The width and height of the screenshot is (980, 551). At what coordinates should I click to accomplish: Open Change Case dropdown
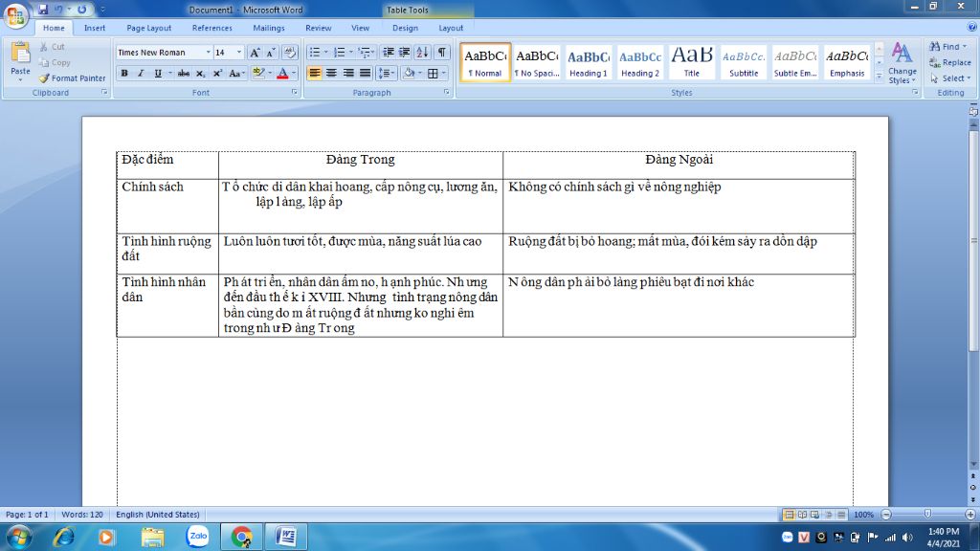(x=236, y=73)
